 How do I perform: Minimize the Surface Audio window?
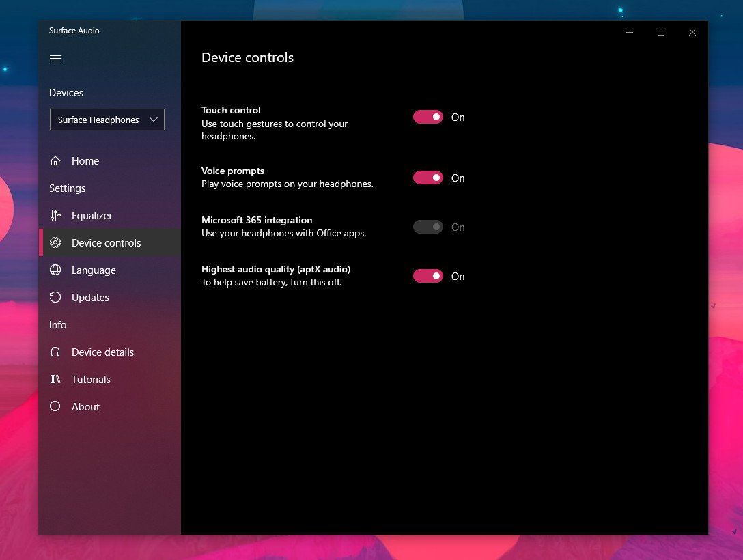630,31
